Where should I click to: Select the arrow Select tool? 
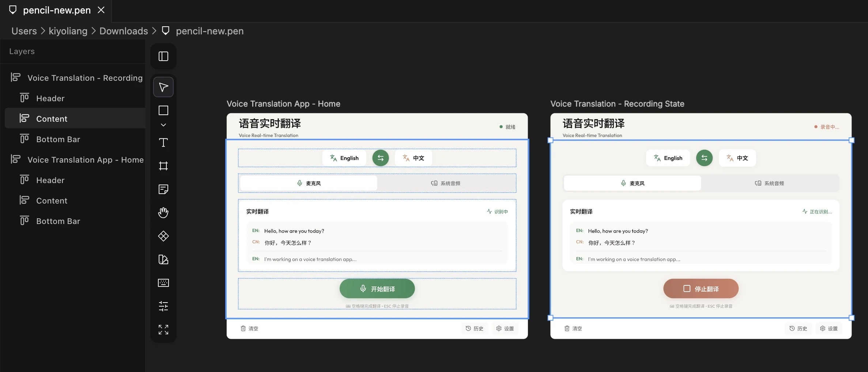tap(163, 87)
